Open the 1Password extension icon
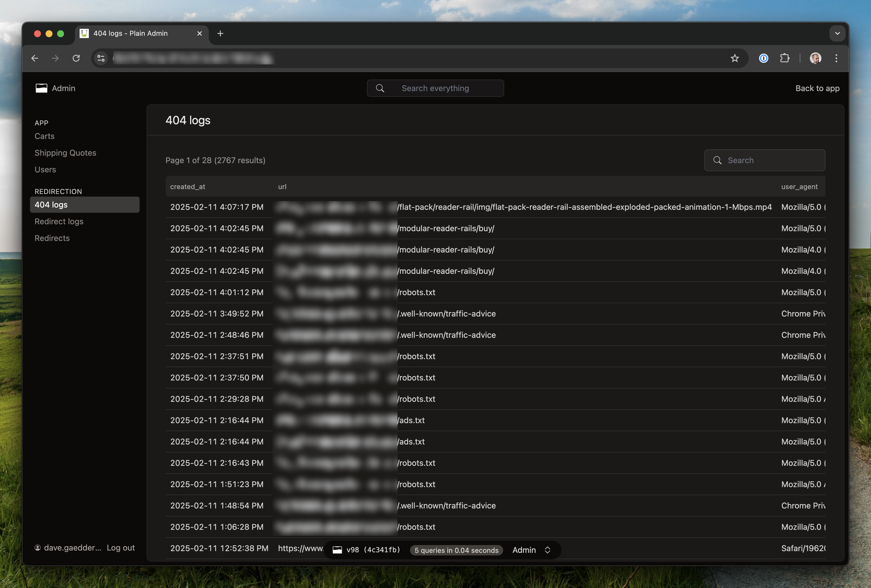This screenshot has height=588, width=871. point(763,58)
